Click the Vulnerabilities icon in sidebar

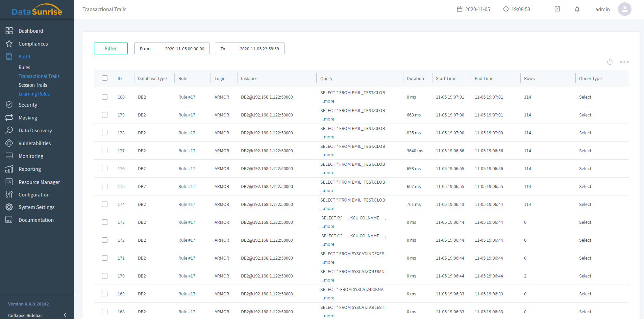(9, 143)
